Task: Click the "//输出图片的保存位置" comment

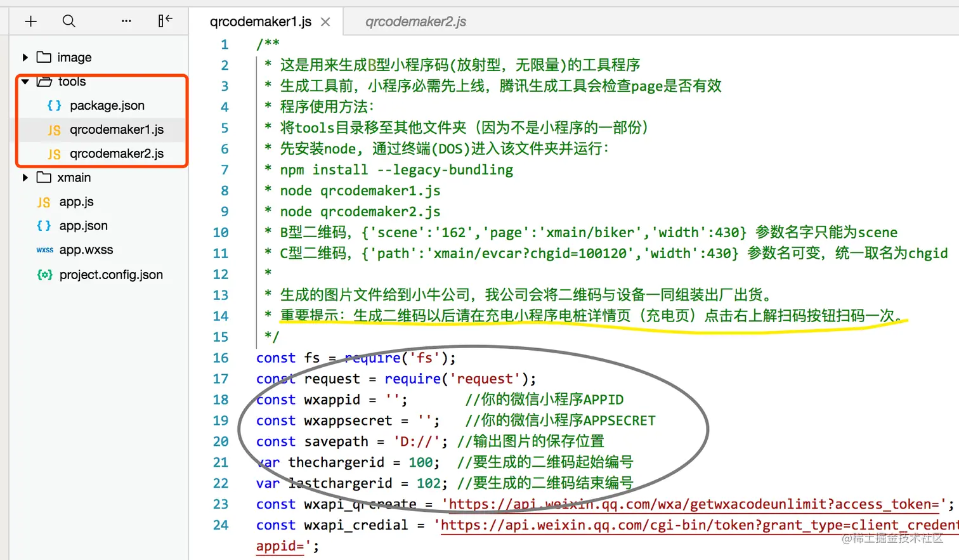Action: pyautogui.click(x=530, y=441)
